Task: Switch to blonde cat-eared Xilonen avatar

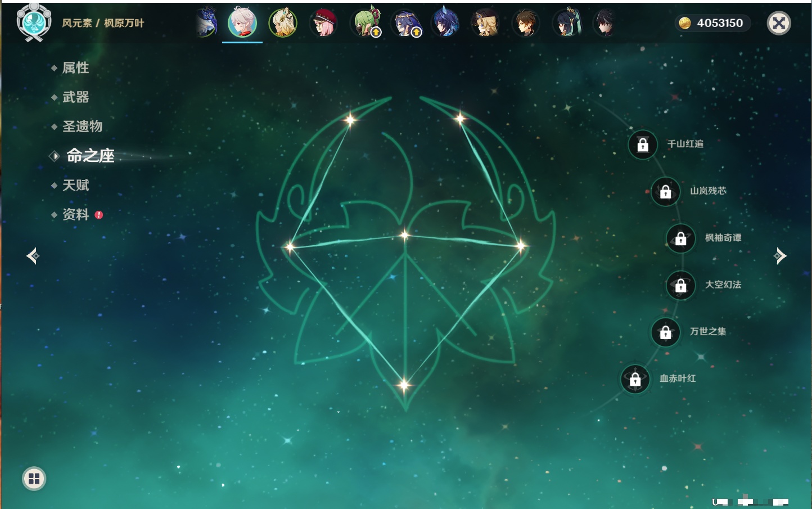Action: click(283, 23)
